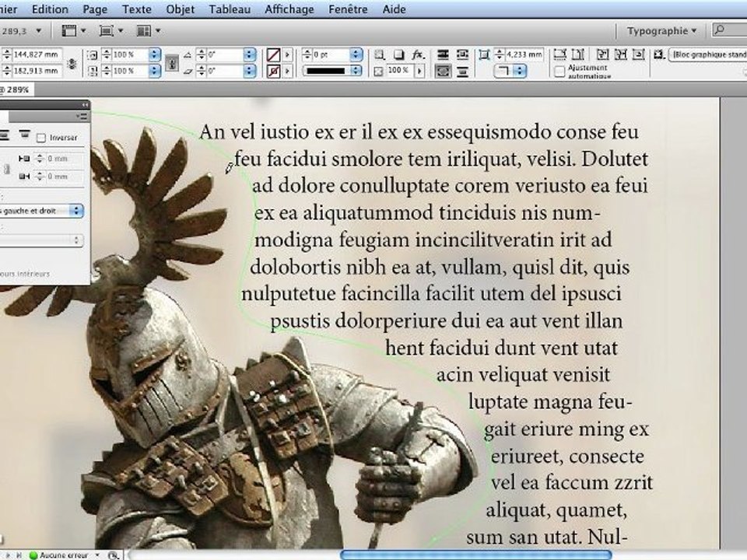This screenshot has width=747, height=560.
Task: Click the fx effects icon
Action: [x=419, y=54]
